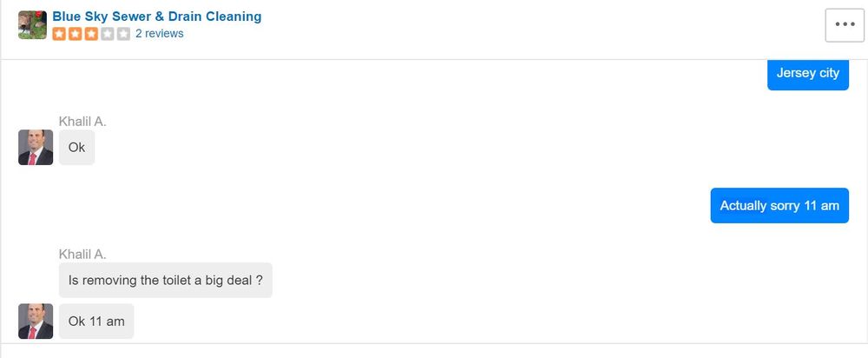Click Khalil's avatar beside "Ok 11 am"
Viewport: 868px width, 358px height.
pos(36,321)
